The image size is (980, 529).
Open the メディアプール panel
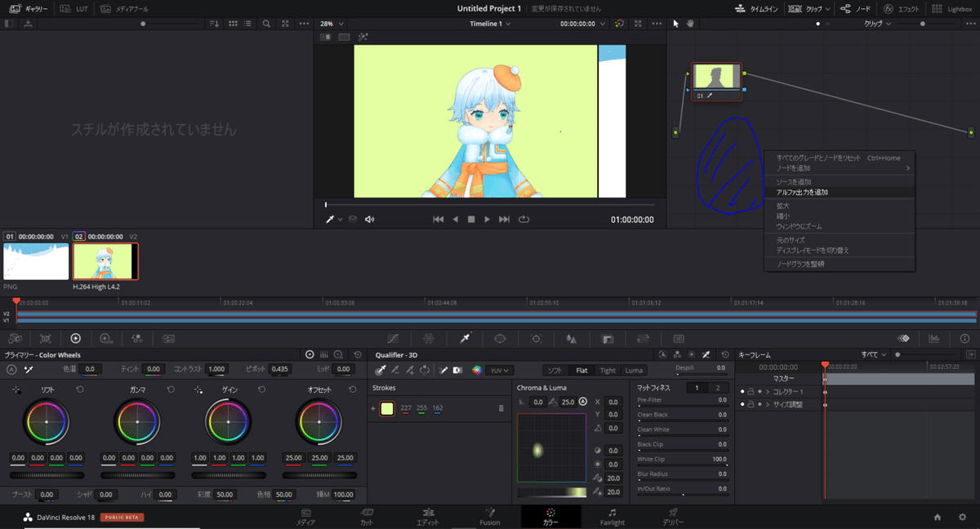122,8
